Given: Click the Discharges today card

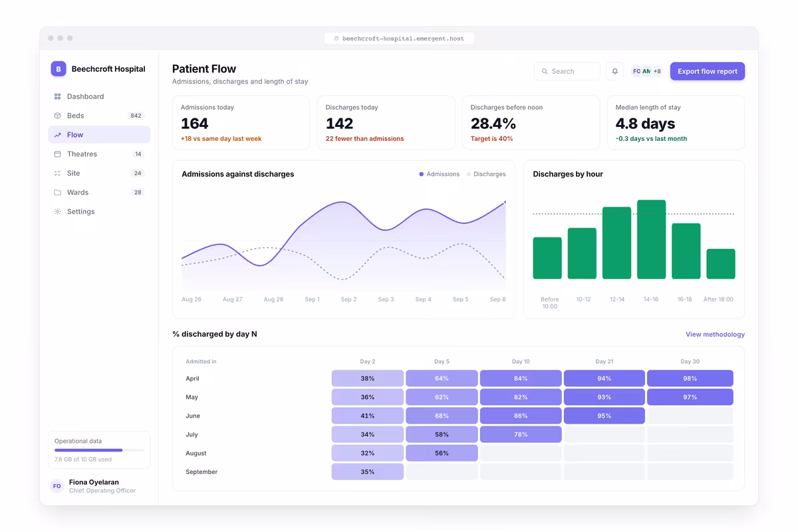Looking at the screenshot, I should pos(386,122).
